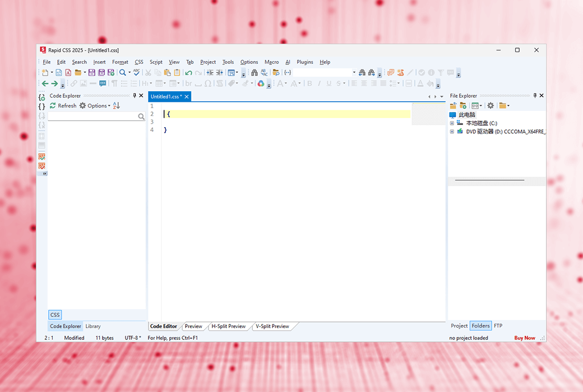Screen dimensions: 583x392
Task: Click the New CSS selector braces-plus icon
Action: pyautogui.click(x=41, y=97)
